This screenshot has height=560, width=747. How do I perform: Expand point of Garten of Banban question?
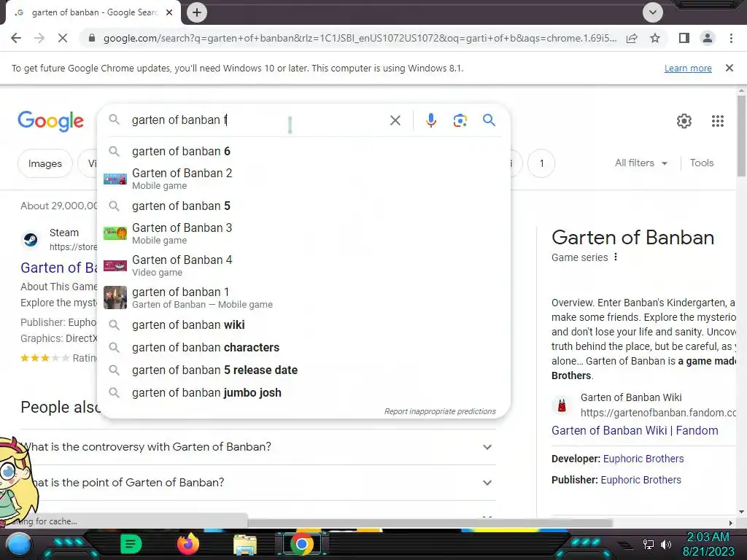click(258, 483)
